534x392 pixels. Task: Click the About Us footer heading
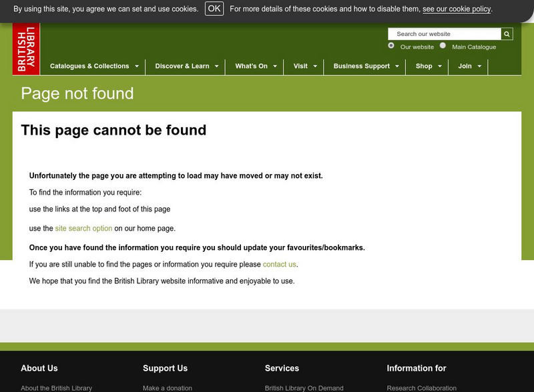[x=39, y=368]
